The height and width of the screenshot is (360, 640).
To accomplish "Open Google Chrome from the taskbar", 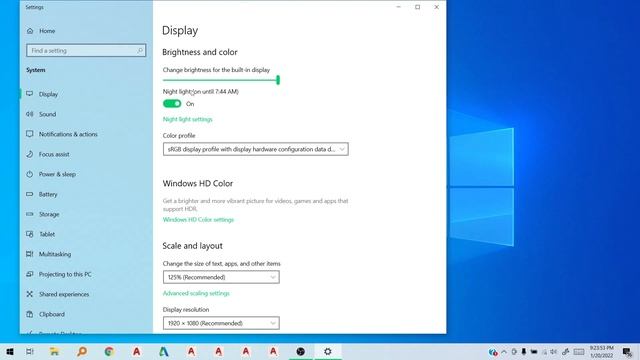I will point(109,351).
